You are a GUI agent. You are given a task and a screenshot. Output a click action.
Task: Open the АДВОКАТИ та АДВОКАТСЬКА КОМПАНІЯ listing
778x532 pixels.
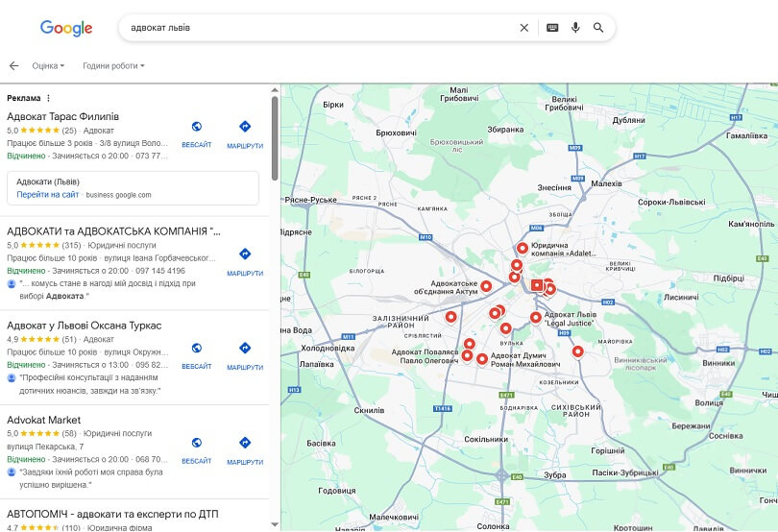point(113,231)
